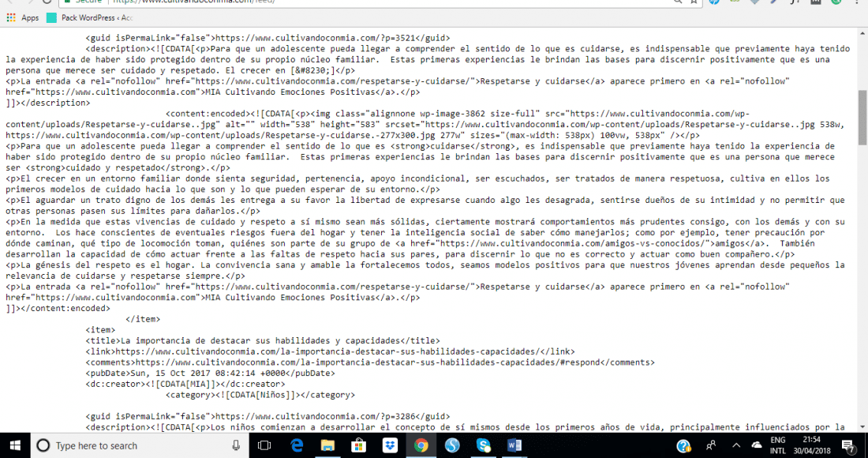This screenshot has width=868, height=458.
Task: Open Microsoft Store from the taskbar
Action: [359, 445]
